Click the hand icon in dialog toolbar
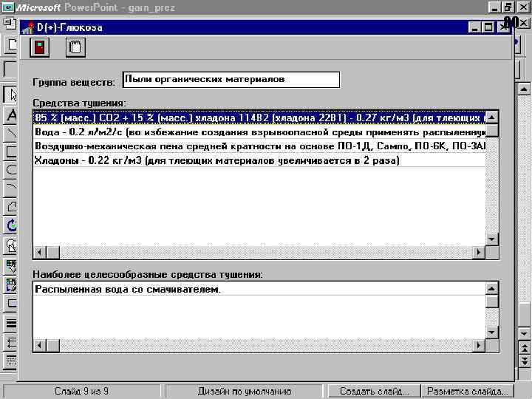Viewport: 532px width, 399px height. (x=75, y=47)
